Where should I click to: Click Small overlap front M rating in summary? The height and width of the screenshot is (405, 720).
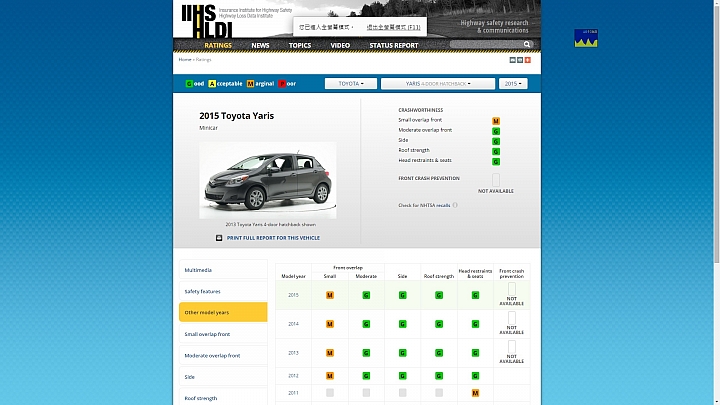pyautogui.click(x=496, y=121)
